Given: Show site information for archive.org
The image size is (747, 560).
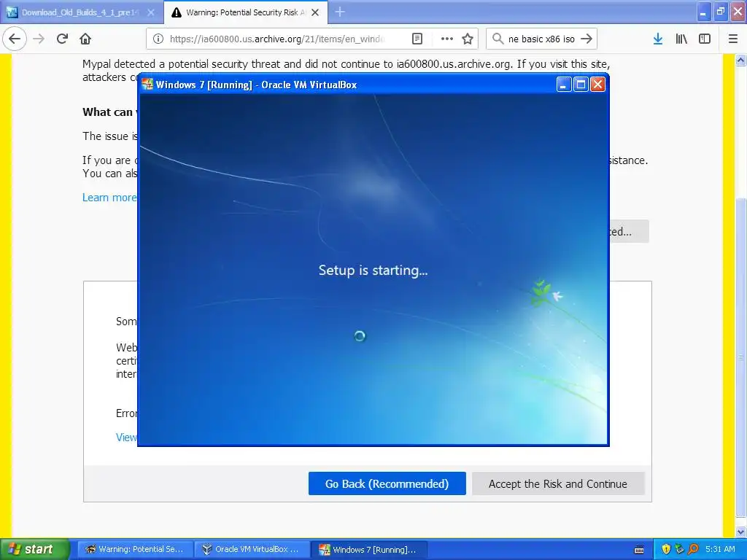Looking at the screenshot, I should 158,39.
